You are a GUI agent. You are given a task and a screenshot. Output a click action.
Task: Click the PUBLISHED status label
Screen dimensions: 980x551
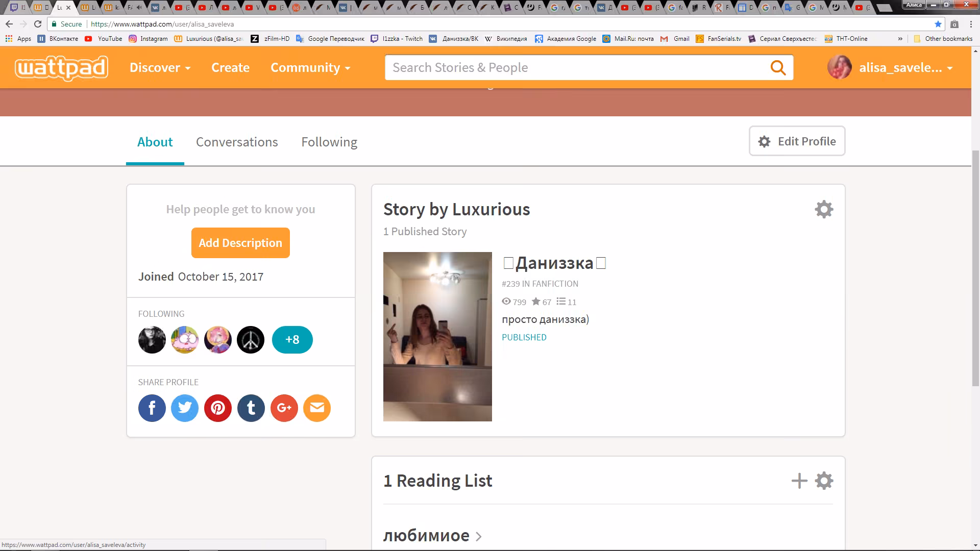click(524, 337)
